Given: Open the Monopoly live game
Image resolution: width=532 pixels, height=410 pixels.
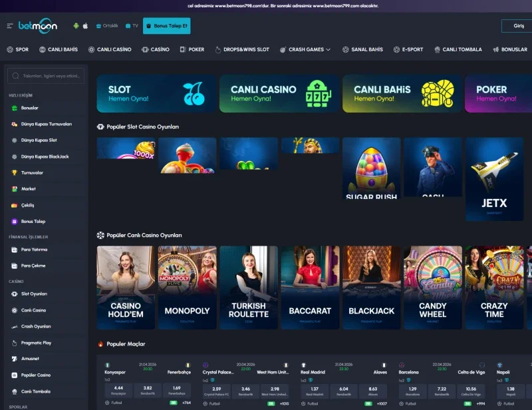Looking at the screenshot, I should 188,288.
